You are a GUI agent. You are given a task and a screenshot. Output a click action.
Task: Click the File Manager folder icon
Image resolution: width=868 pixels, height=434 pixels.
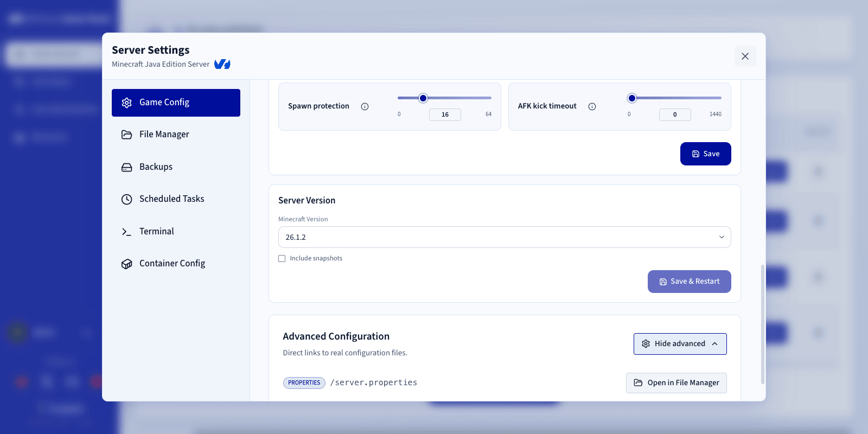[127, 135]
